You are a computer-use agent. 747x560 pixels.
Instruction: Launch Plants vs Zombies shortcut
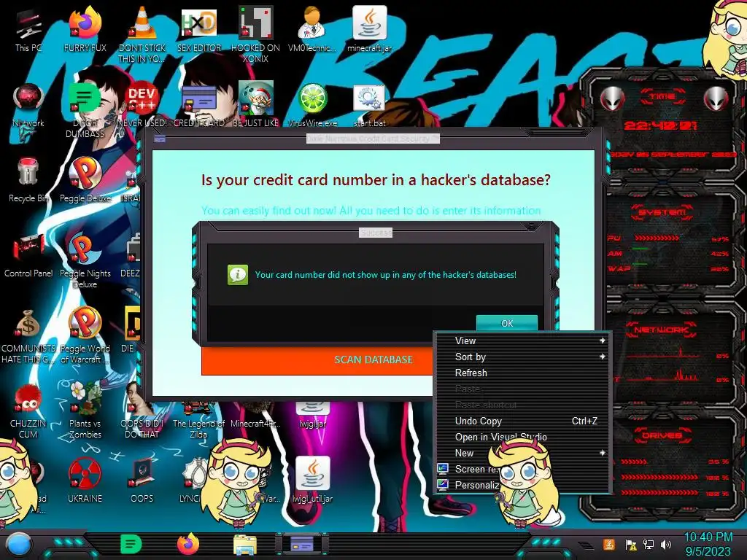(x=85, y=411)
